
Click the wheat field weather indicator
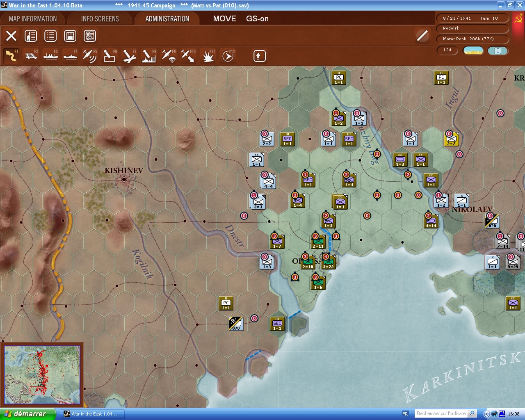tap(473, 50)
